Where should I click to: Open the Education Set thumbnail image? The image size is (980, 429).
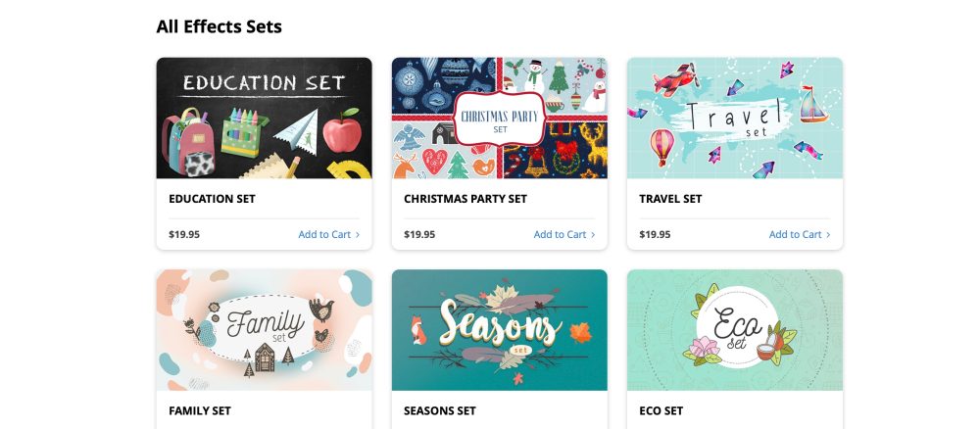point(264,118)
